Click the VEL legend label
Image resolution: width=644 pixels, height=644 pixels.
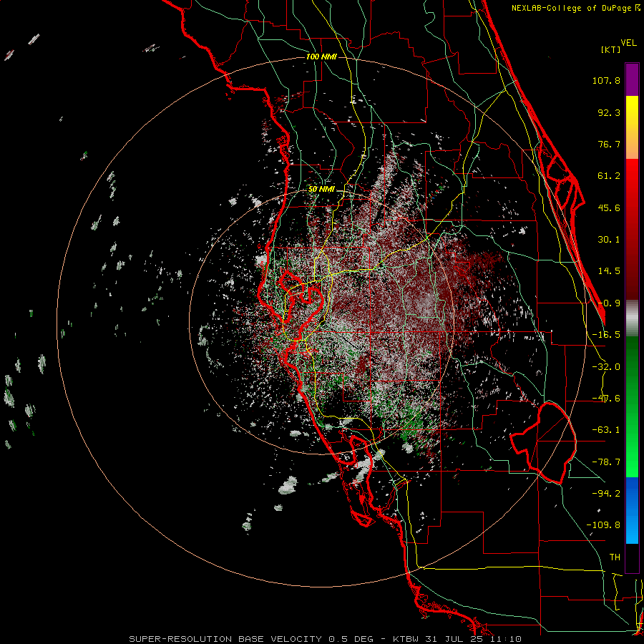point(628,43)
